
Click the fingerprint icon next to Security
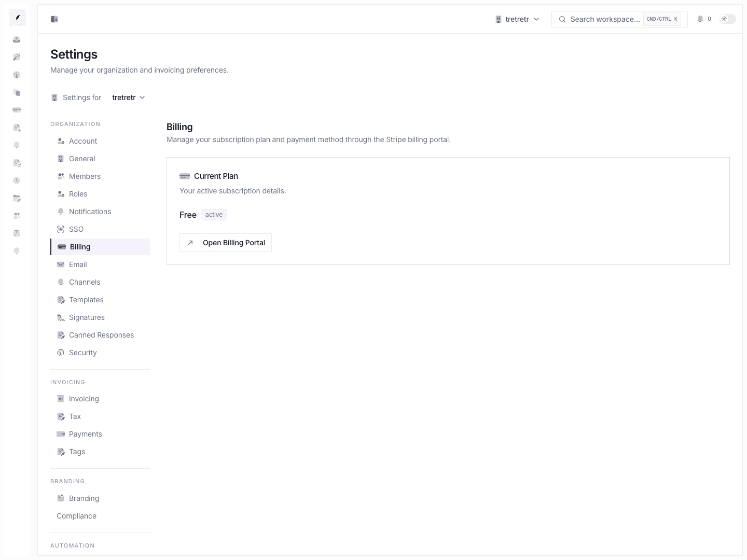61,353
